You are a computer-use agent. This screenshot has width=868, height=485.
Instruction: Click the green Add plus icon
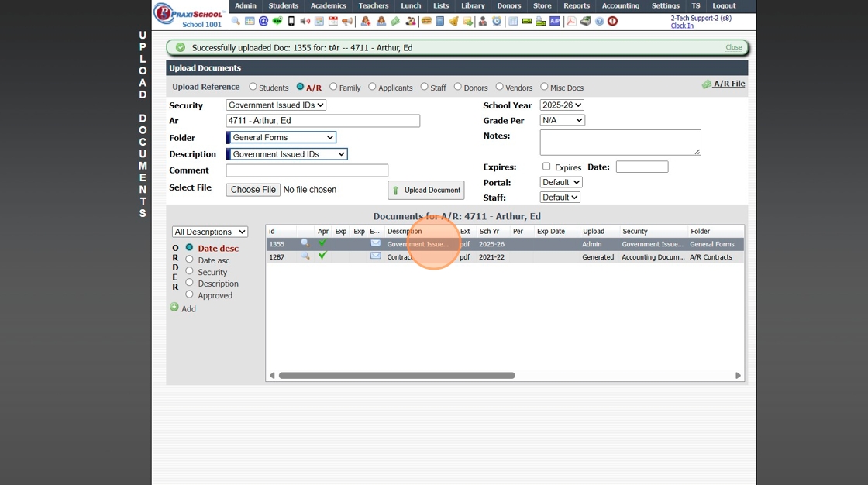[174, 308]
